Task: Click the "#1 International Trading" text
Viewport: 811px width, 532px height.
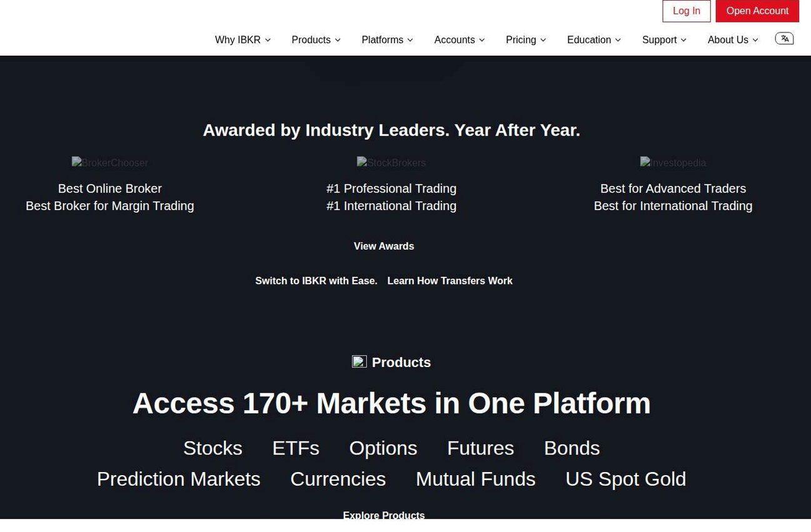Action: pyautogui.click(x=391, y=206)
